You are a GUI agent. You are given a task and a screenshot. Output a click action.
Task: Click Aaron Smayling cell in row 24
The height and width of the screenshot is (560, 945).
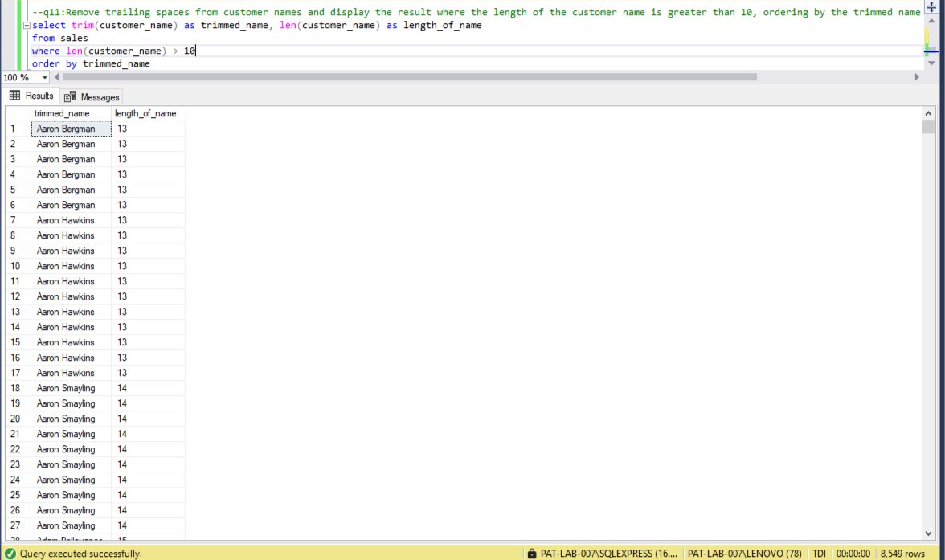71,480
